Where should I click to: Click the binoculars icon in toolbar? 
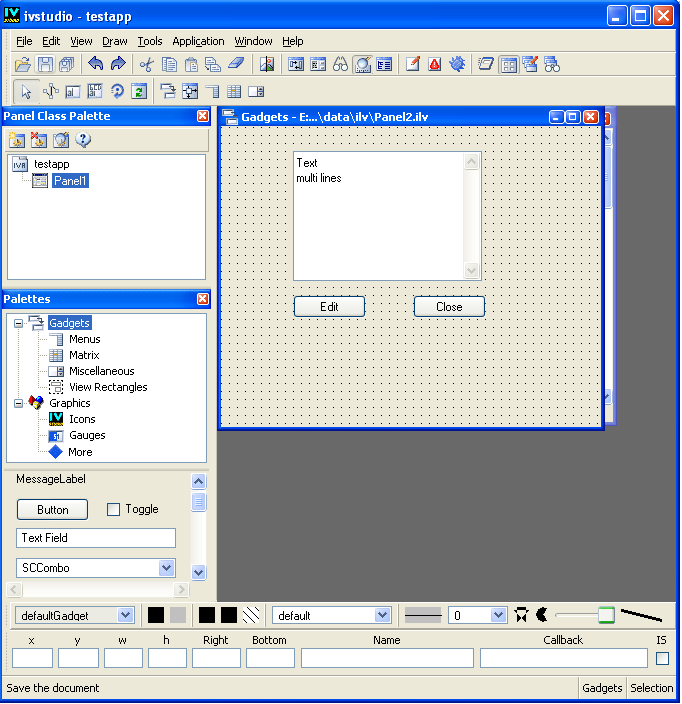pos(340,65)
